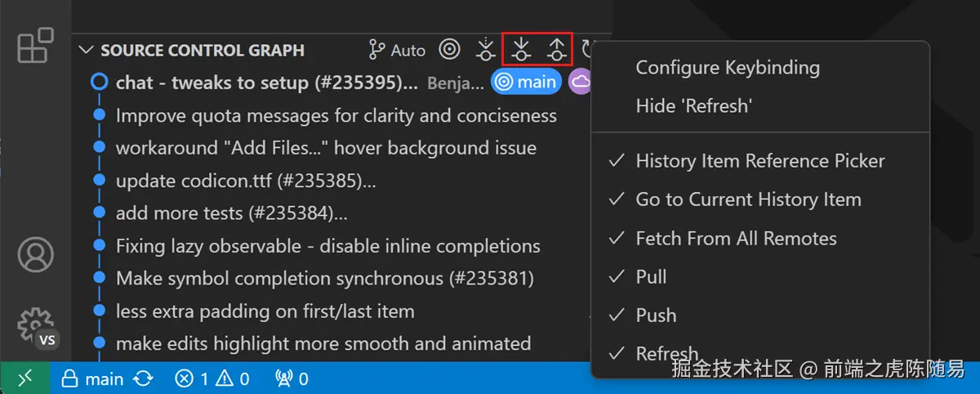This screenshot has width=980, height=394.
Task: Click the remote indicator icon in status bar
Action: coord(24,378)
